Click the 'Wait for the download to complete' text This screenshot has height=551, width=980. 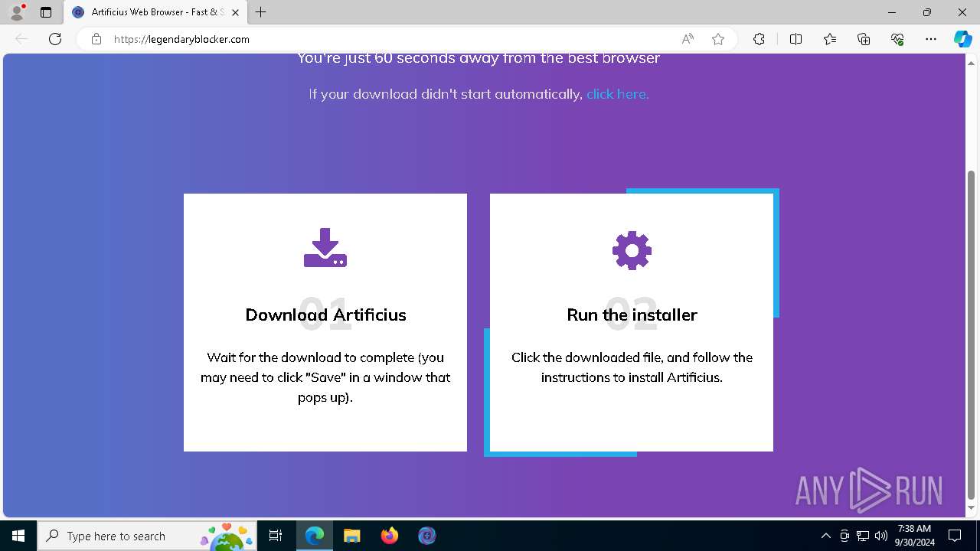tap(325, 377)
